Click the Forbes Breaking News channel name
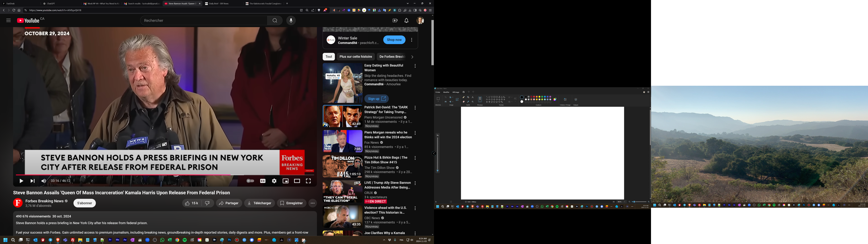This screenshot has width=868, height=244. pyautogui.click(x=45, y=201)
